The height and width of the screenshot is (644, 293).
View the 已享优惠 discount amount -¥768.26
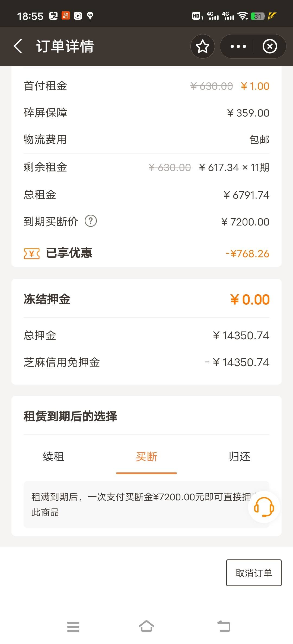click(x=247, y=254)
